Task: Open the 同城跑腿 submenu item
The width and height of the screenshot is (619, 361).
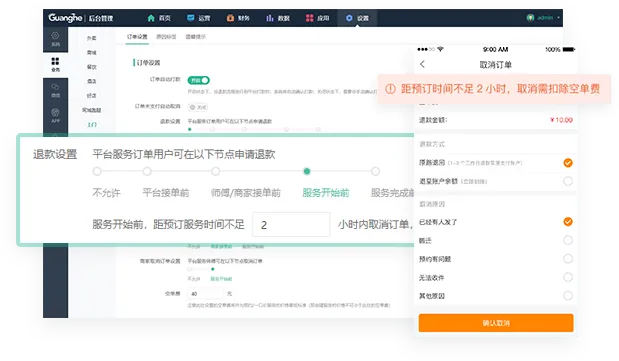Action: point(92,110)
